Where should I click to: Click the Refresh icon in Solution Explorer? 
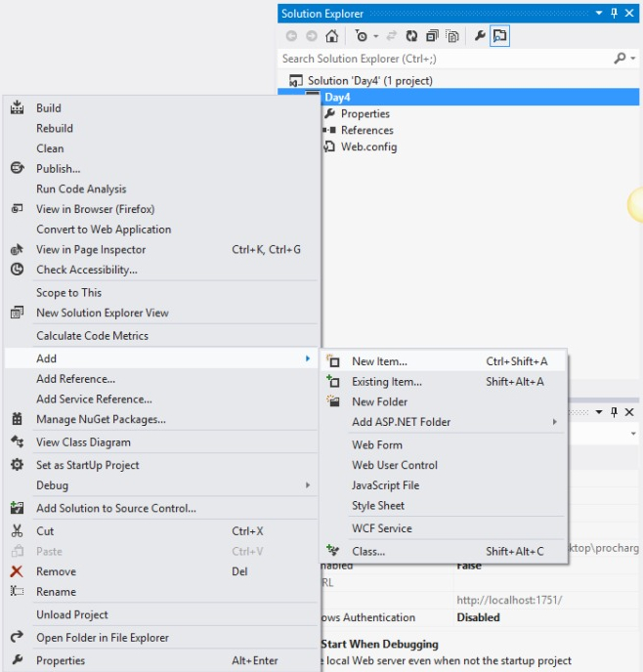coord(411,36)
